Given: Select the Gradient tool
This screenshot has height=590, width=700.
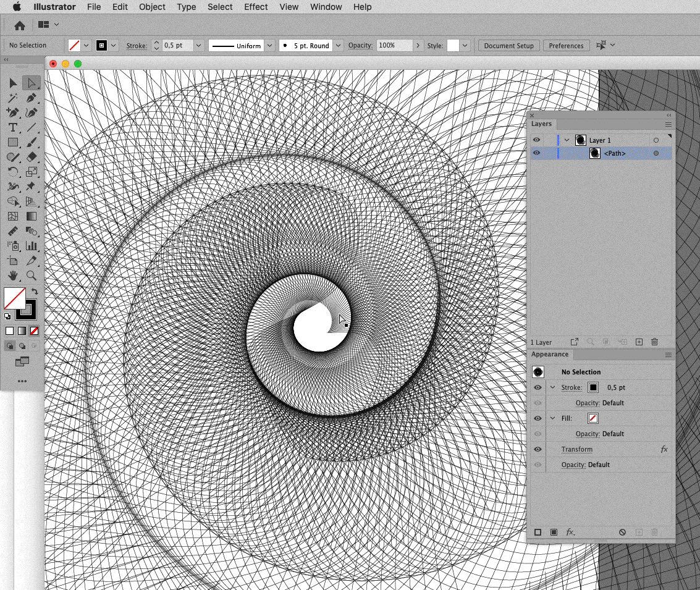Looking at the screenshot, I should click(x=32, y=216).
